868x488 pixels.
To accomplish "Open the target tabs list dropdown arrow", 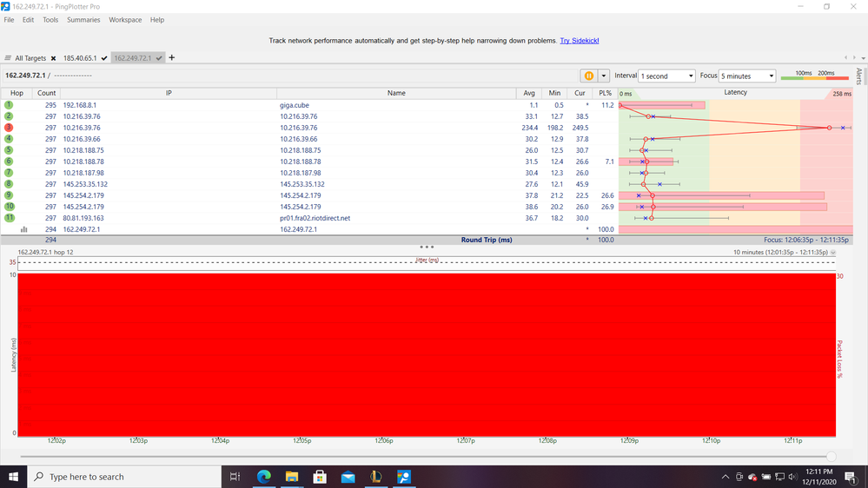I will [863, 58].
